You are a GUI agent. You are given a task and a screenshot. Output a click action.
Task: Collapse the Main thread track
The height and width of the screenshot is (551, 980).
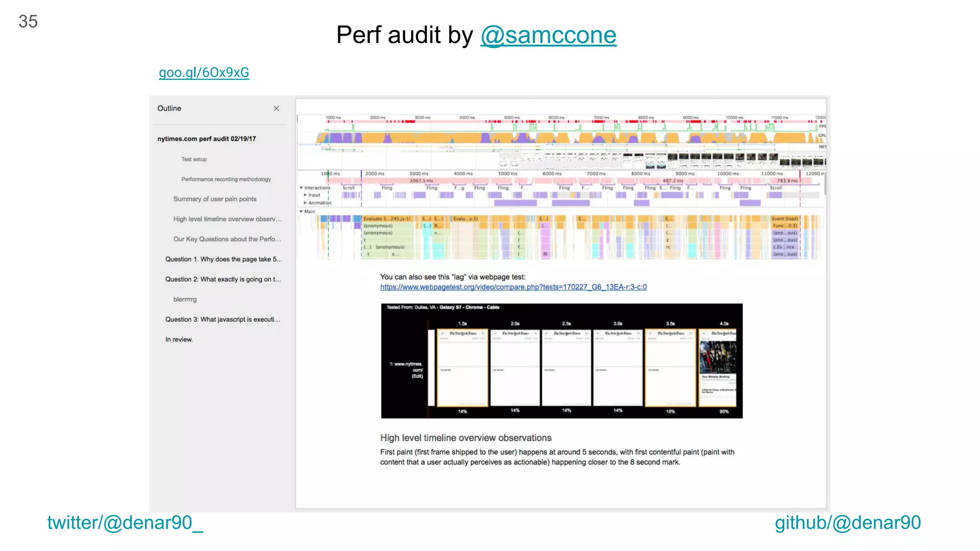pos(301,211)
